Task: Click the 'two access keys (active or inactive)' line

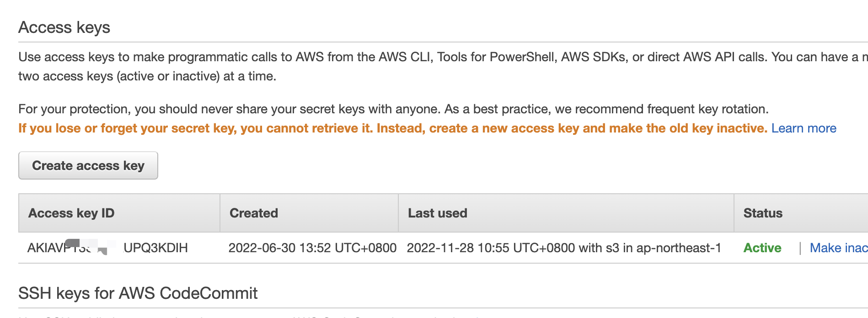Action: [147, 76]
